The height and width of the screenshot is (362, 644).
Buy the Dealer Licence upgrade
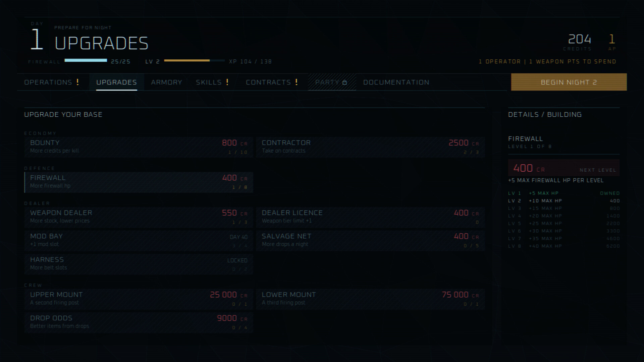[x=370, y=217]
